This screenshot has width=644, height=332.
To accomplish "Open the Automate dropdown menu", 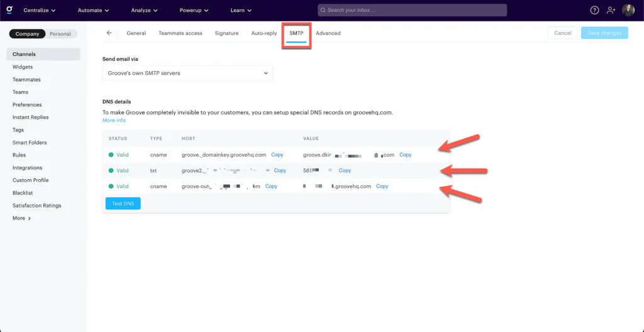I will pyautogui.click(x=93, y=10).
